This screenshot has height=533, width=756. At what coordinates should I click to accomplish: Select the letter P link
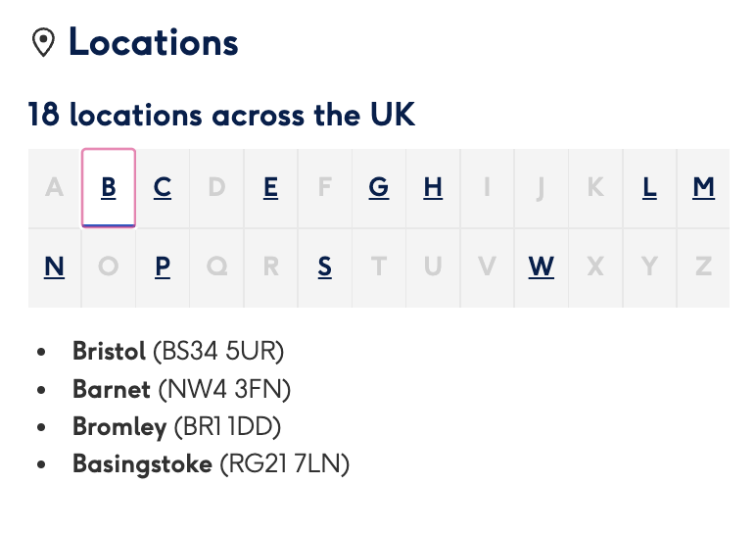coord(163,267)
